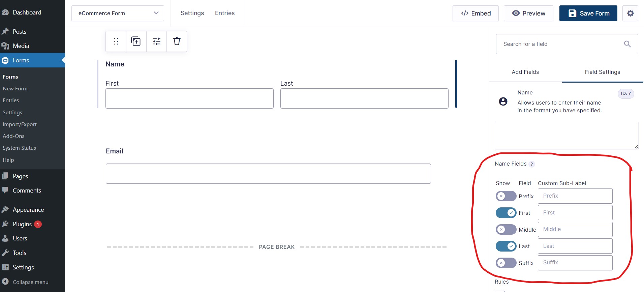Enable the Suffix field toggle
This screenshot has height=292, width=644.
tap(506, 263)
